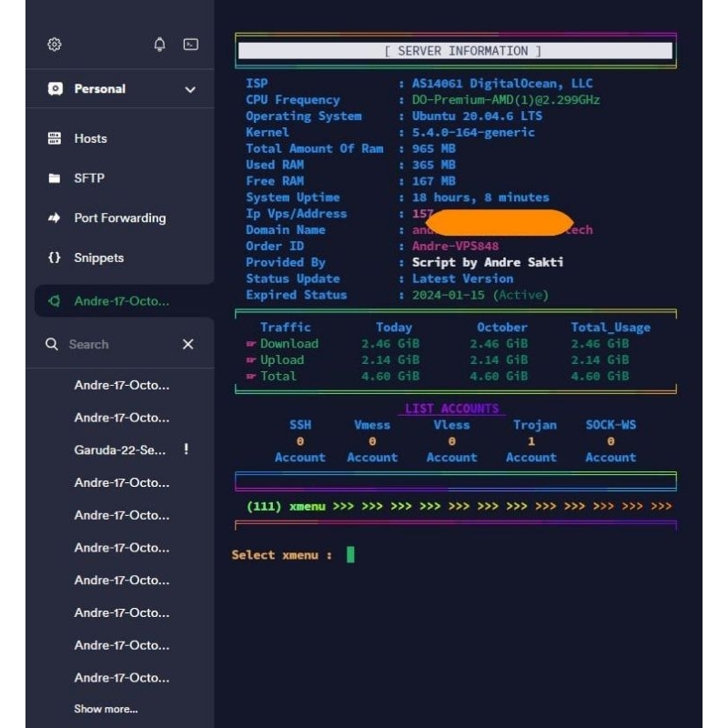
Task: Select the Hosts panel icon
Action: coord(52,138)
